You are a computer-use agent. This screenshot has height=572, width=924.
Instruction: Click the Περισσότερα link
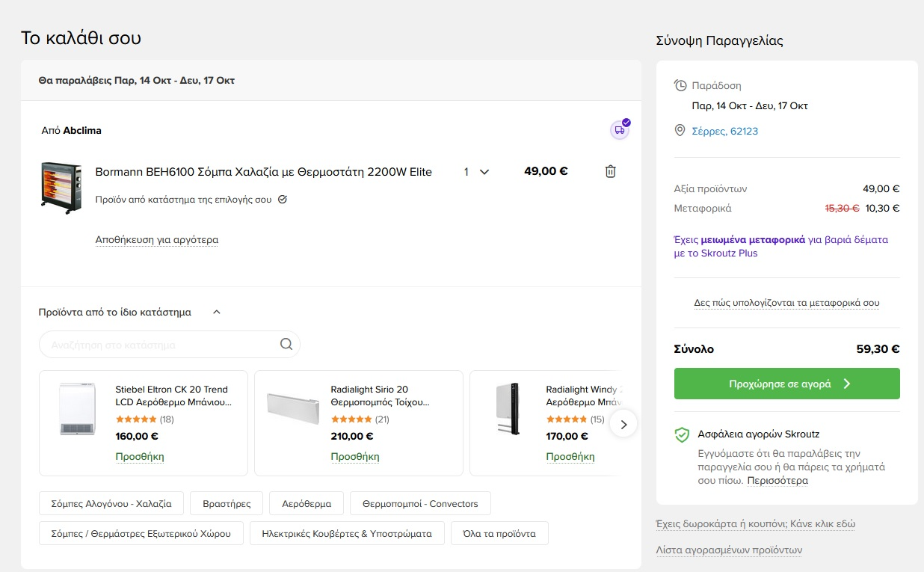(x=777, y=481)
